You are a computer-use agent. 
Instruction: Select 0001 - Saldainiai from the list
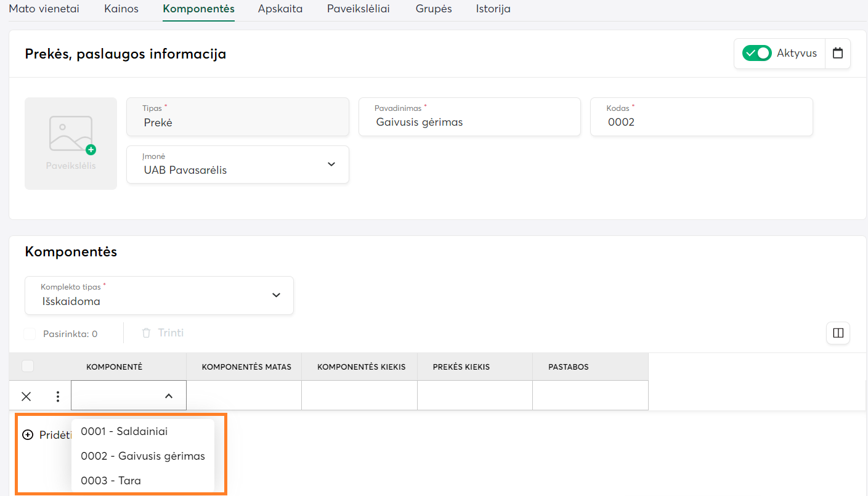pos(124,431)
